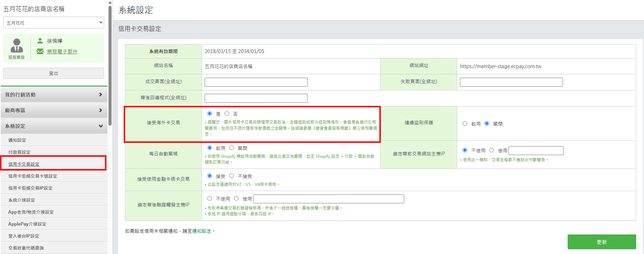The width and height of the screenshot is (644, 254).
Task: Click the green envelope email icon
Action: [x=40, y=51]
